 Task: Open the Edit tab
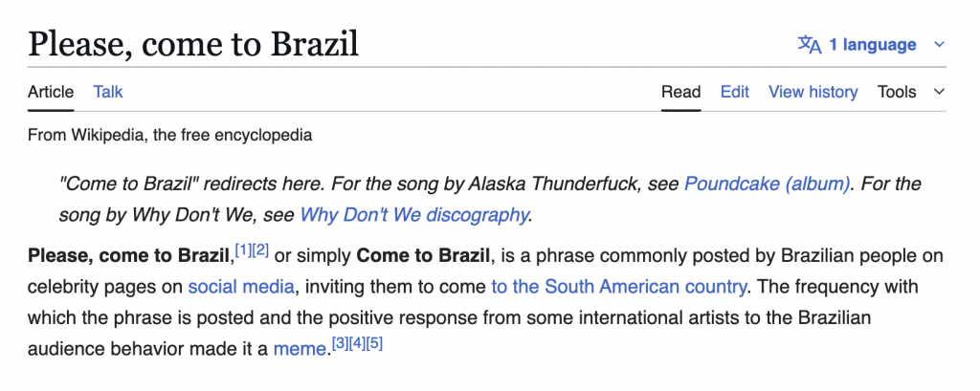click(735, 92)
